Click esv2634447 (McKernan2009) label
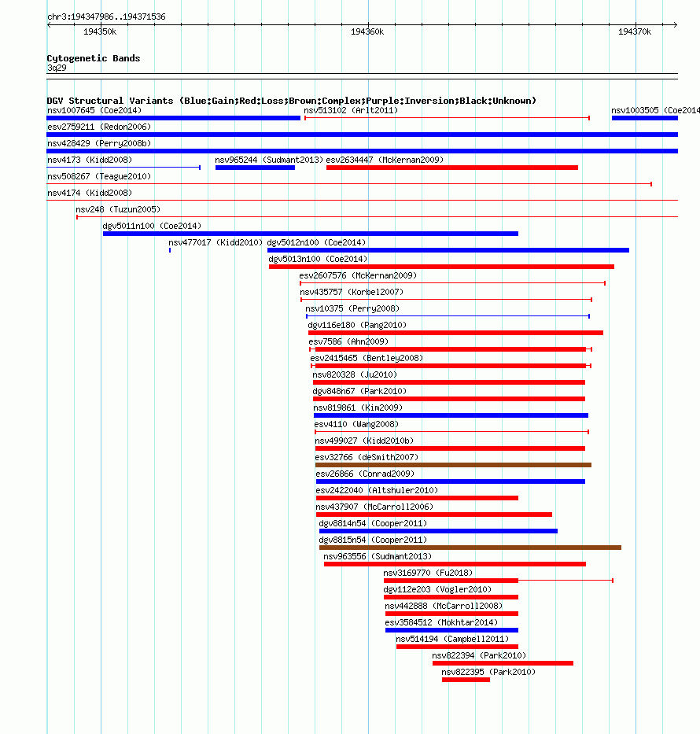This screenshot has height=734, width=700. [385, 160]
